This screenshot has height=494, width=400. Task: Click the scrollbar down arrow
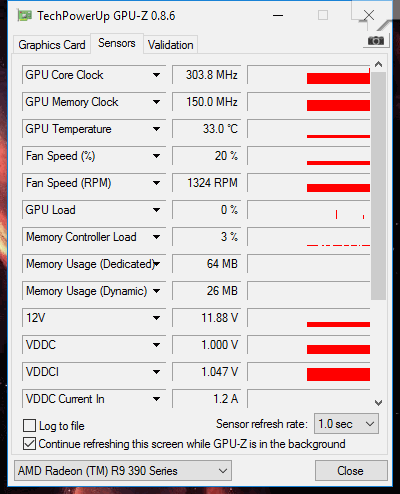pos(378,403)
